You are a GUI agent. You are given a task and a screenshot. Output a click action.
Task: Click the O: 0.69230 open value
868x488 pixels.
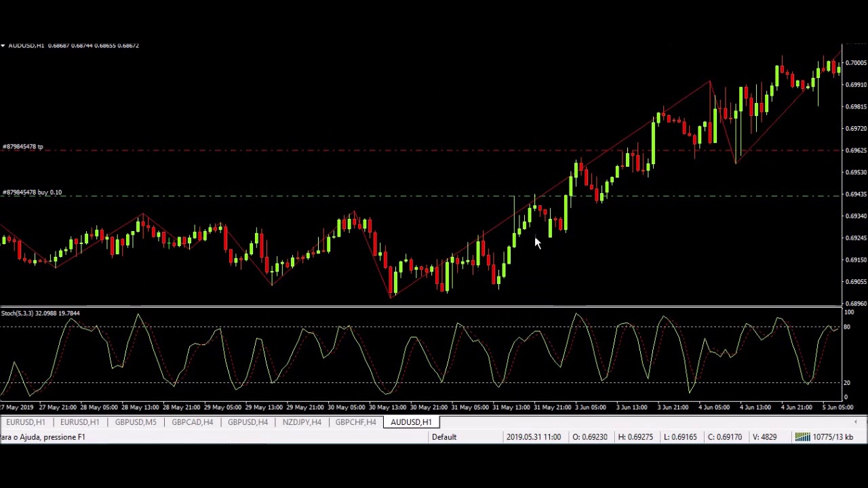[590, 437]
